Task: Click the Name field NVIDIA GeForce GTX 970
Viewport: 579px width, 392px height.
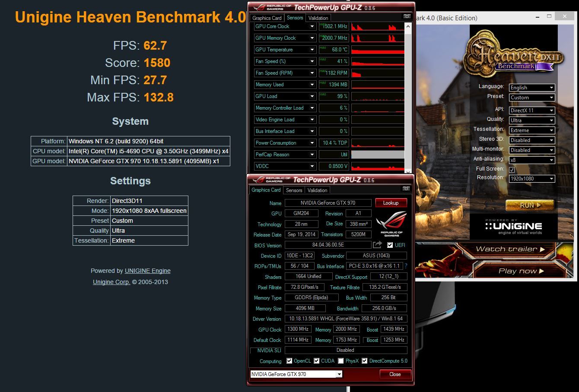Action: pos(328,203)
